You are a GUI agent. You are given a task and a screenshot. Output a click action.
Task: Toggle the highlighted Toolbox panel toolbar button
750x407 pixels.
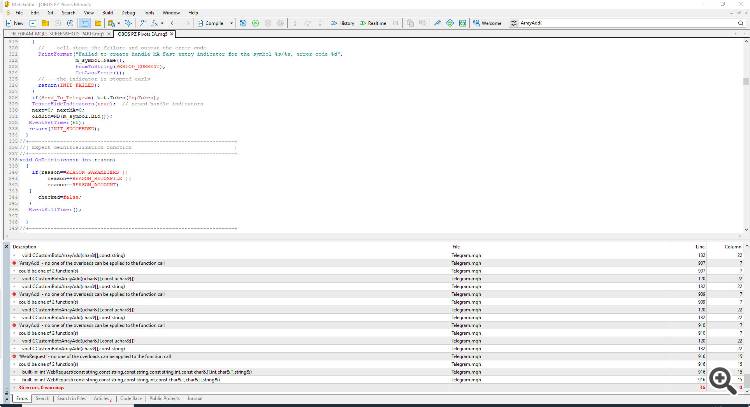click(x=85, y=23)
